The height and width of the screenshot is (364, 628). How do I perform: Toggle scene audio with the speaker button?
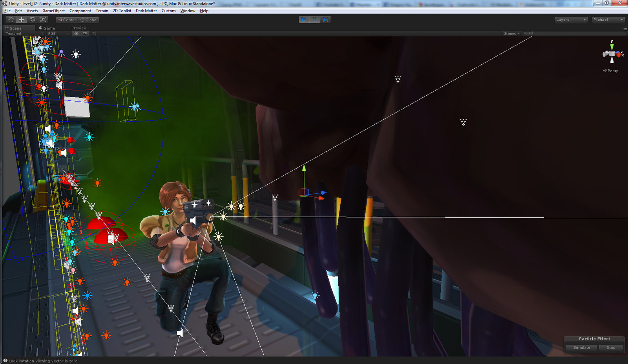(x=94, y=33)
